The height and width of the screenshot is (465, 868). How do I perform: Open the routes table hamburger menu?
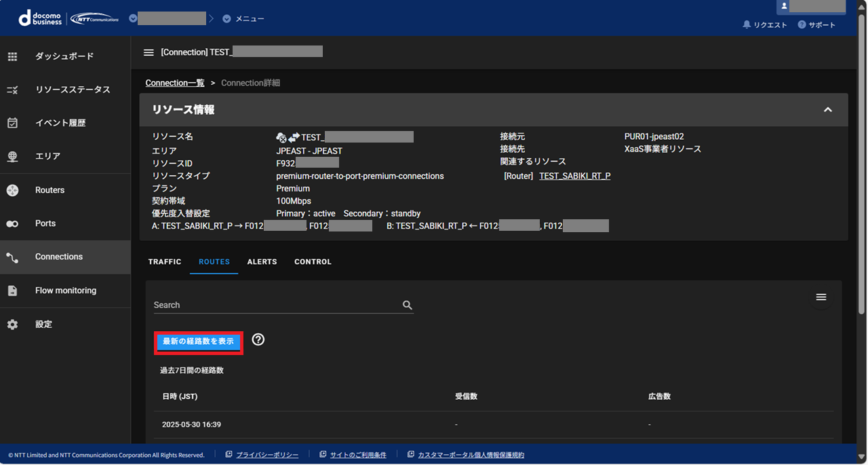tap(821, 297)
